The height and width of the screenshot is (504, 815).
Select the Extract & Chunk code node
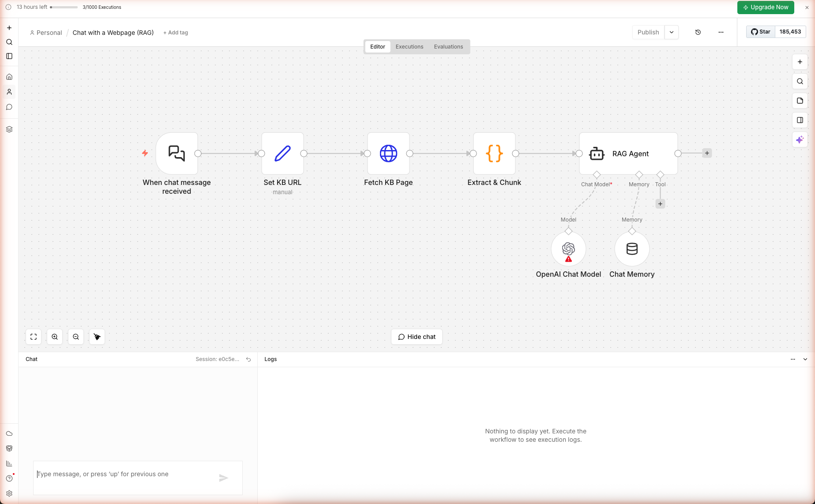tap(494, 154)
